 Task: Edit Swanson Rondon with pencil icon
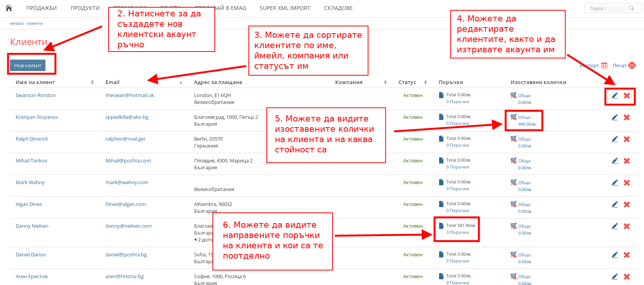pyautogui.click(x=615, y=96)
